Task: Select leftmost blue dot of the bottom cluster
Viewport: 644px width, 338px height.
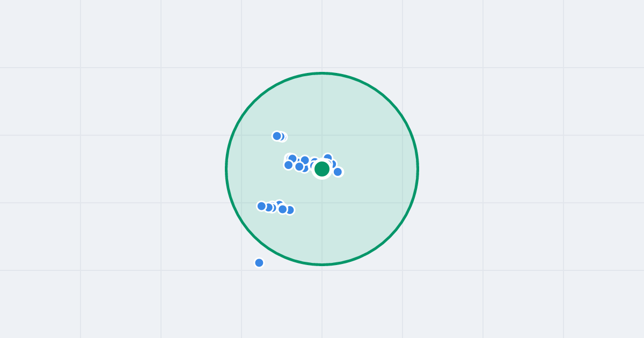Action: click(261, 206)
